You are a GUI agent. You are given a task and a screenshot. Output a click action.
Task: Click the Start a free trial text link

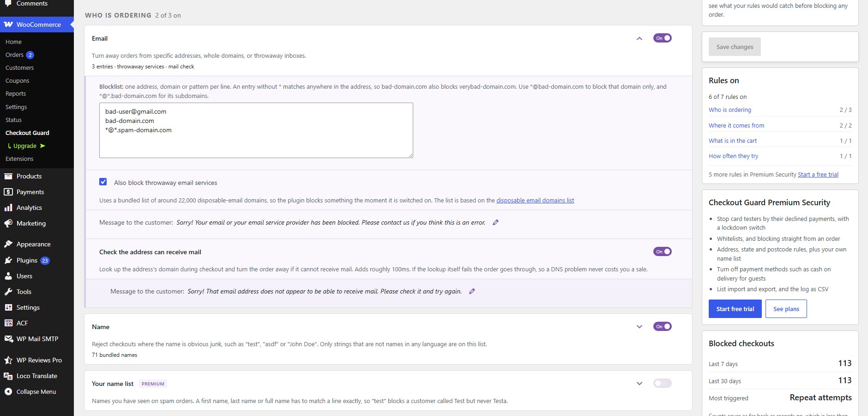pos(818,174)
